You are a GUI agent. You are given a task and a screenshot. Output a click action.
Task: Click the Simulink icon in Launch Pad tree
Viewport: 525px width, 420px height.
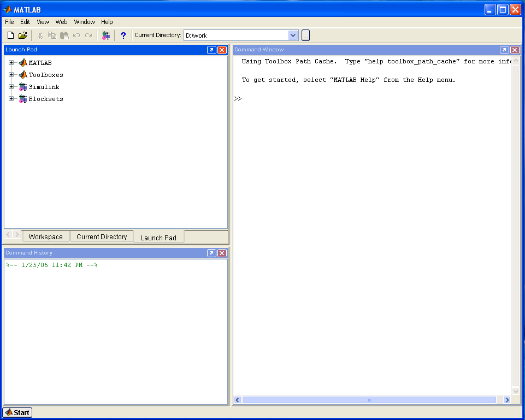point(23,87)
